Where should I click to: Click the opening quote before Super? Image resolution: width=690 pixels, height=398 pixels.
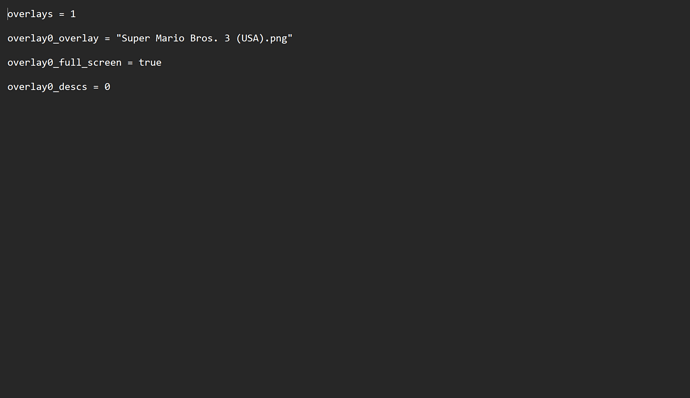118,37
